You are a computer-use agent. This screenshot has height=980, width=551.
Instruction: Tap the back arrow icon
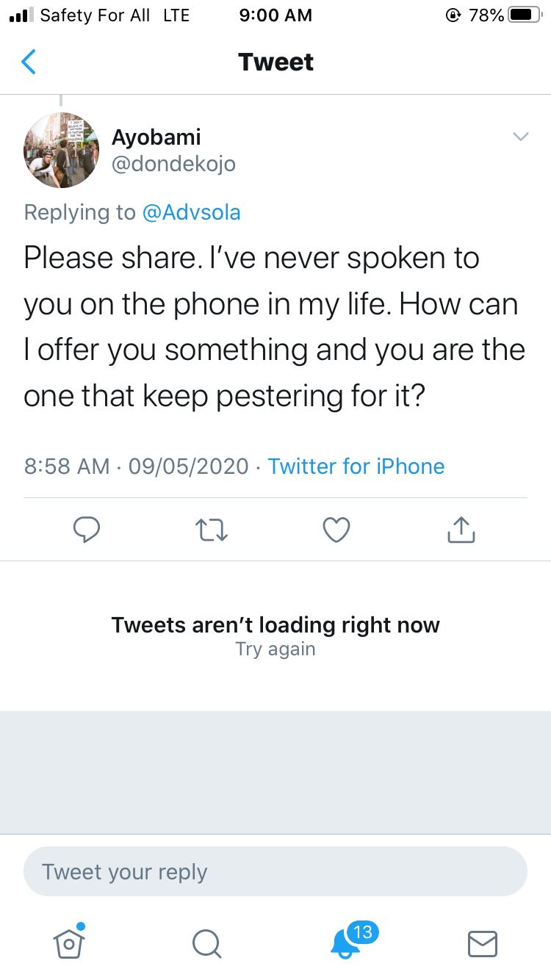tap(29, 62)
